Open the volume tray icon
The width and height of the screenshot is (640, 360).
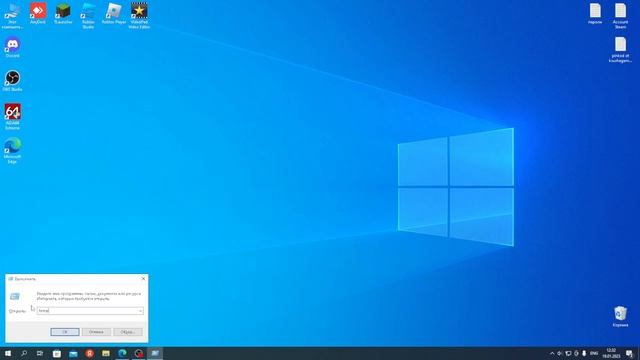[560, 353]
